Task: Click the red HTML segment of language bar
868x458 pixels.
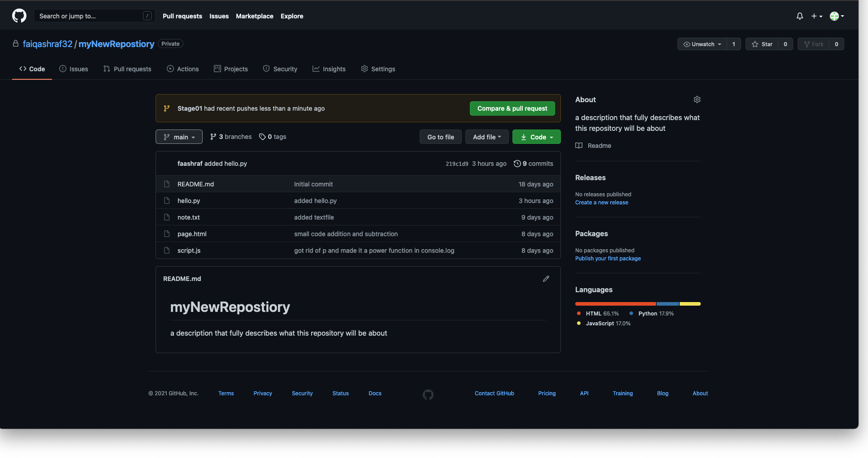Action: click(616, 304)
